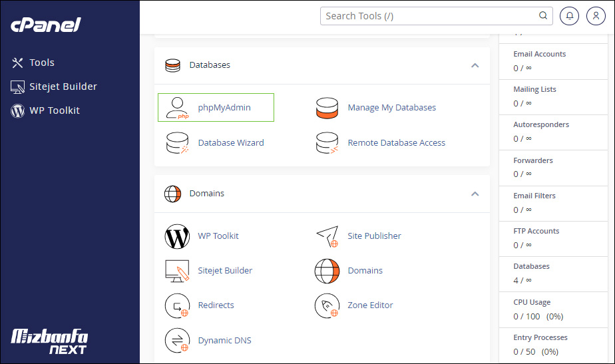Open the Dynamic DNS link
Viewport: 615px width, 364px height.
[x=225, y=341]
